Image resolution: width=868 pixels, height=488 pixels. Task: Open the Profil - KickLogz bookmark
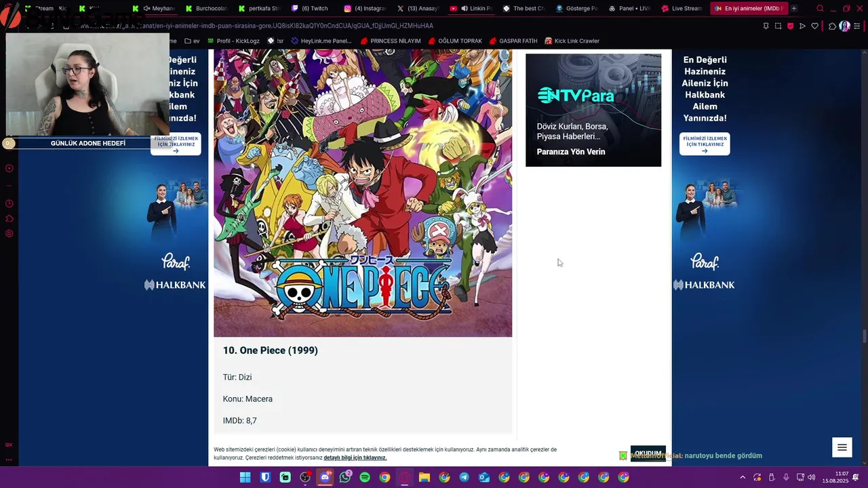pos(233,41)
